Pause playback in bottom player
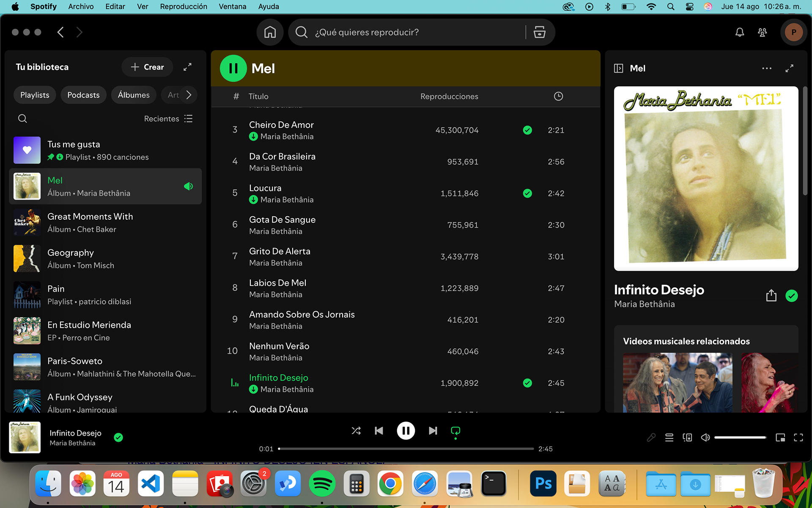 click(x=406, y=431)
